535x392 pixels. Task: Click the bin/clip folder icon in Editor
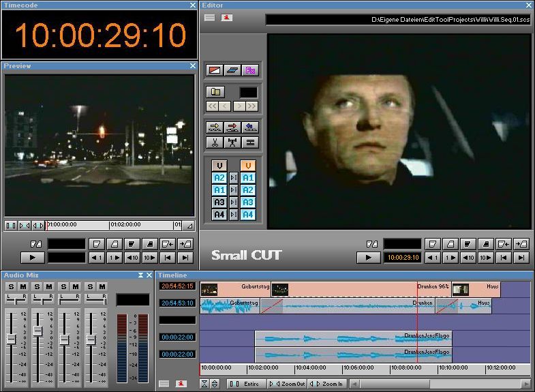(215, 92)
